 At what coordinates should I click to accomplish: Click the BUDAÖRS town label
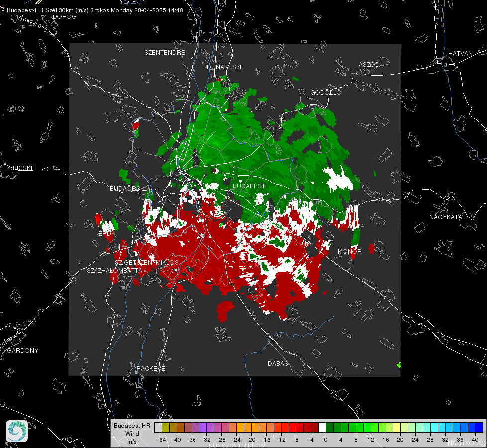pos(125,188)
